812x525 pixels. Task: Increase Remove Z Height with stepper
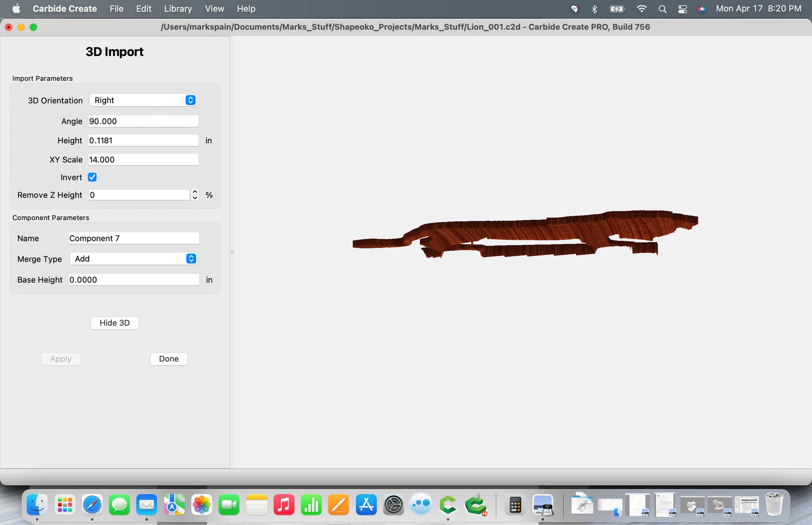(195, 192)
